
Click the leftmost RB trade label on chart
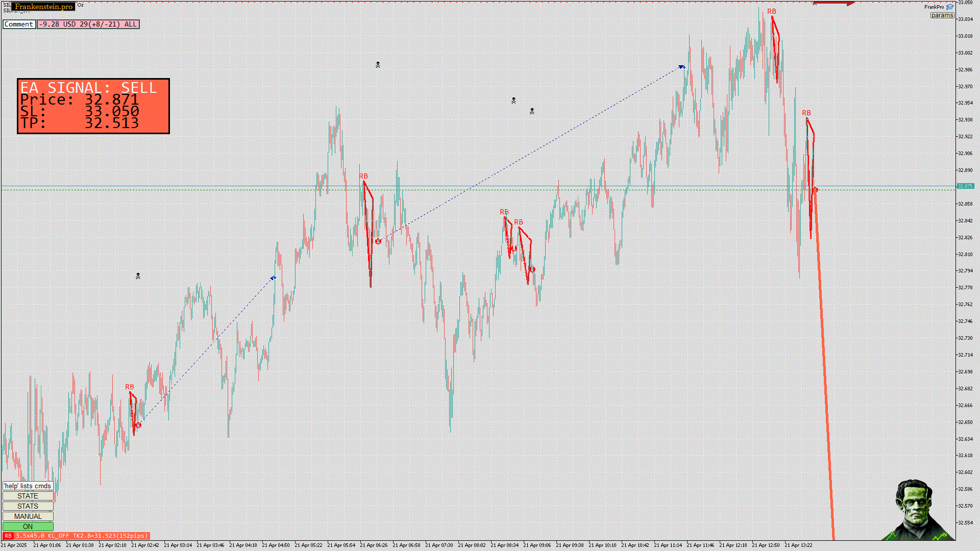click(130, 387)
